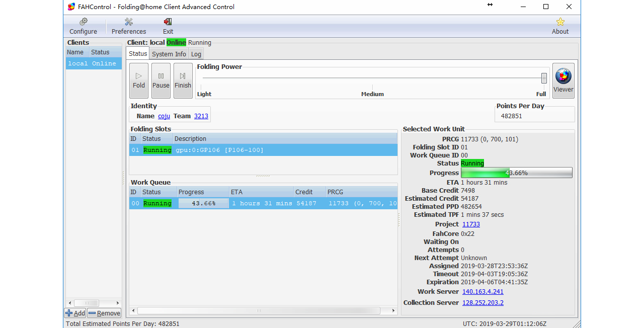Click Estimated TPF "1 mins 37 secs"

[x=482, y=215]
